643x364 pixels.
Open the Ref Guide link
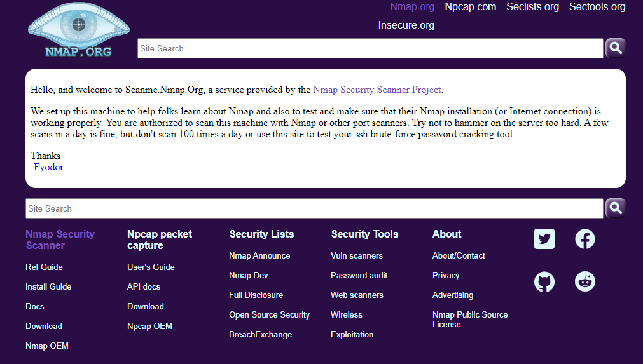point(44,267)
